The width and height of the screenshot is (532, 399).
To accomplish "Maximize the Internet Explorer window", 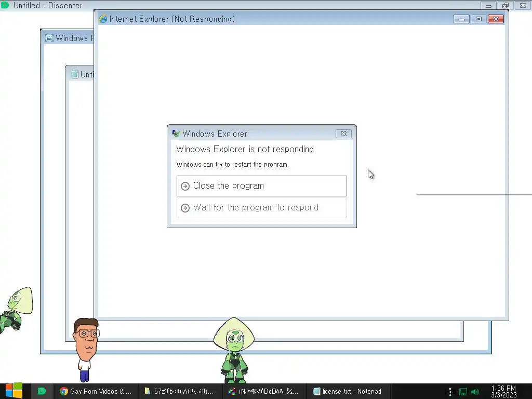I will tap(478, 19).
